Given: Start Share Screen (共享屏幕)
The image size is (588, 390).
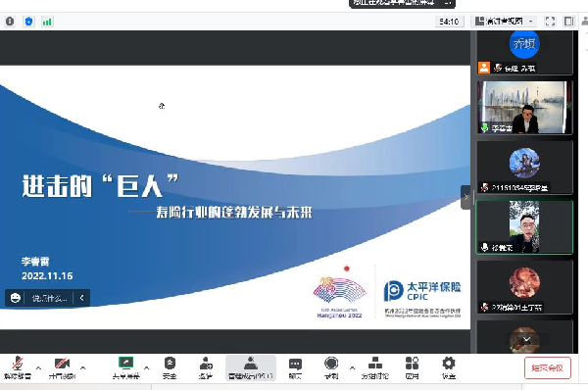Looking at the screenshot, I should coord(126,367).
